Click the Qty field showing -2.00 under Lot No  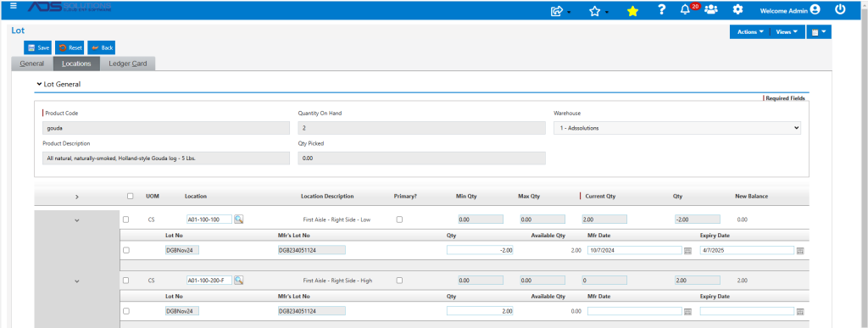tap(481, 250)
